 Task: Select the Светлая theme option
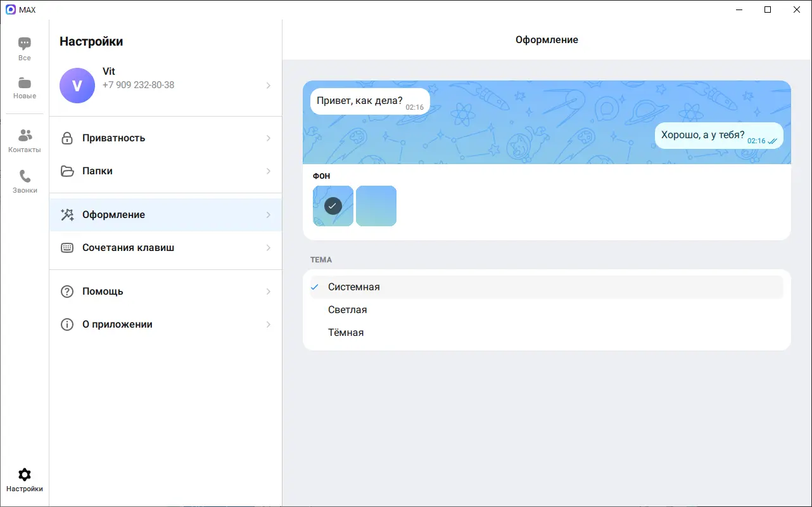tap(547, 310)
